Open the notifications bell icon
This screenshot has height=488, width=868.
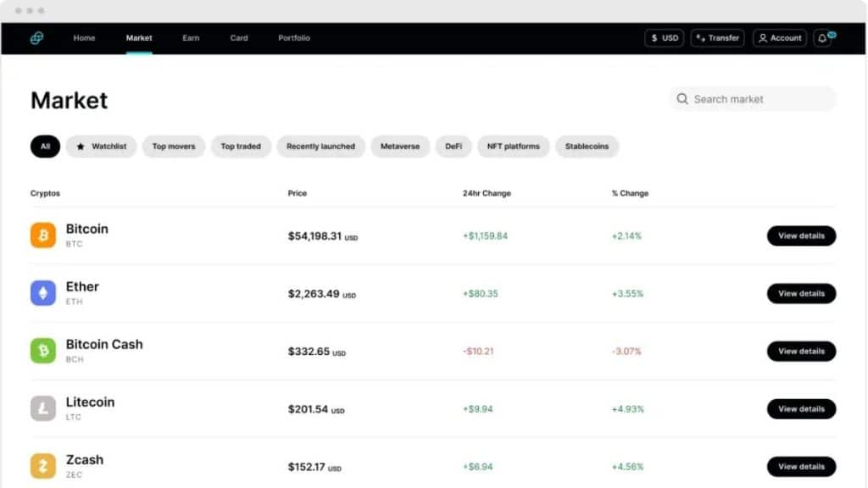click(822, 38)
